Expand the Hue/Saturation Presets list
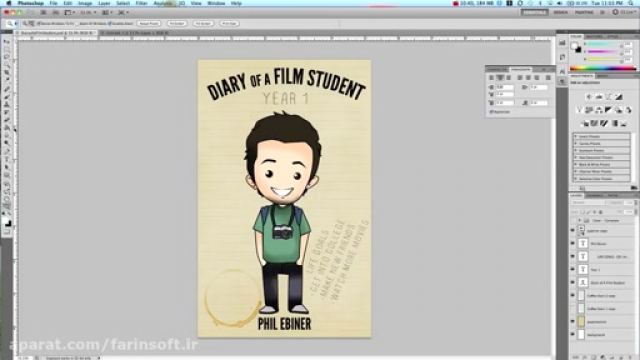 pos(576,157)
